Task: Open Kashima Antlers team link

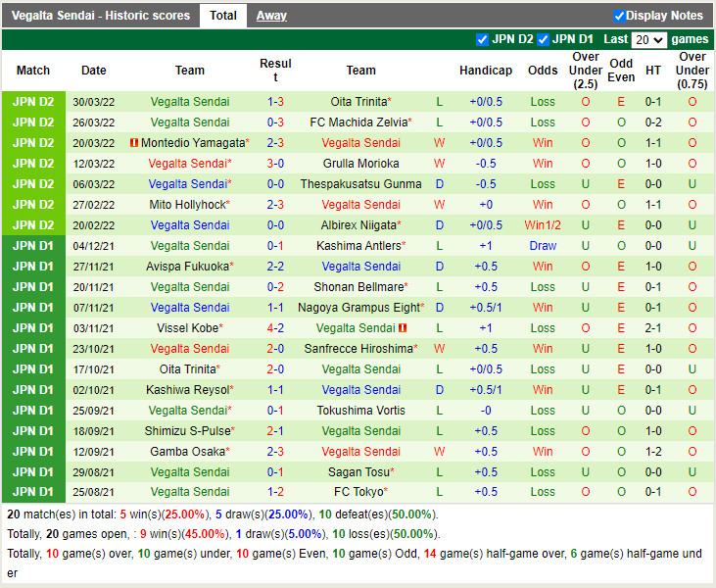Action: 360,246
